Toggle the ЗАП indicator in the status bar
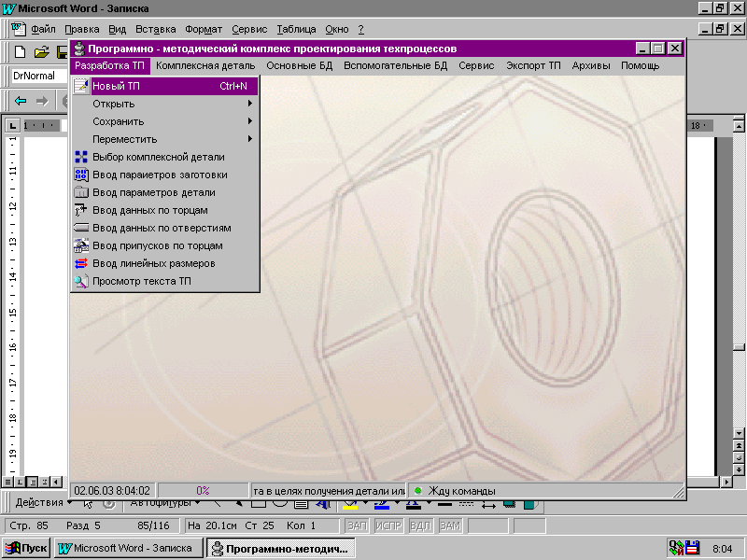The image size is (747, 560). click(357, 526)
